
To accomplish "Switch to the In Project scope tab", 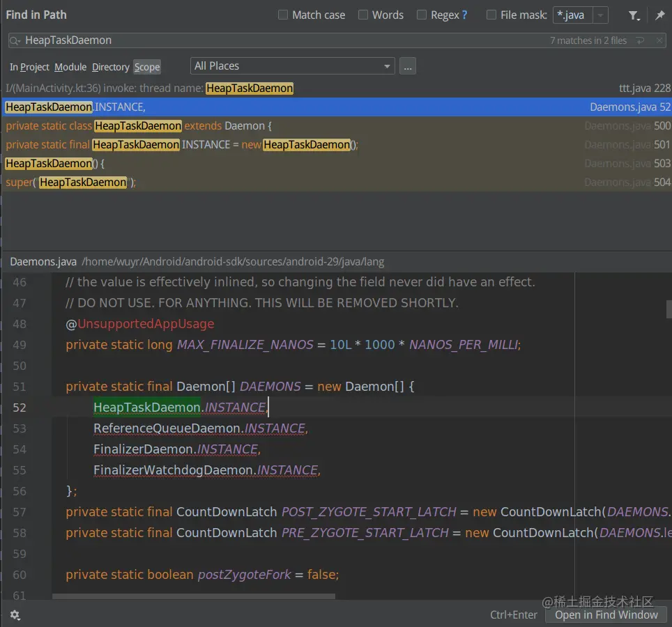I will tap(29, 67).
